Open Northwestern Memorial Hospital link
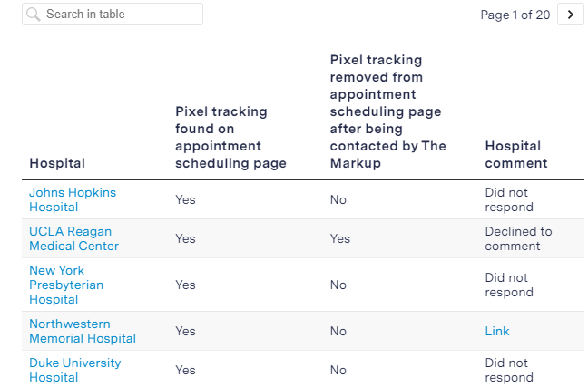Screen dimensions: 588x387 (x=83, y=331)
